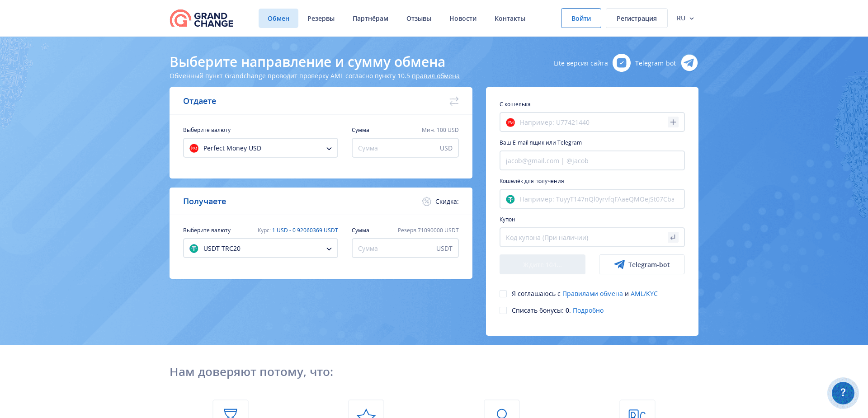This screenshot has width=868, height=418.
Task: Expand the RU language selector
Action: click(x=685, y=18)
